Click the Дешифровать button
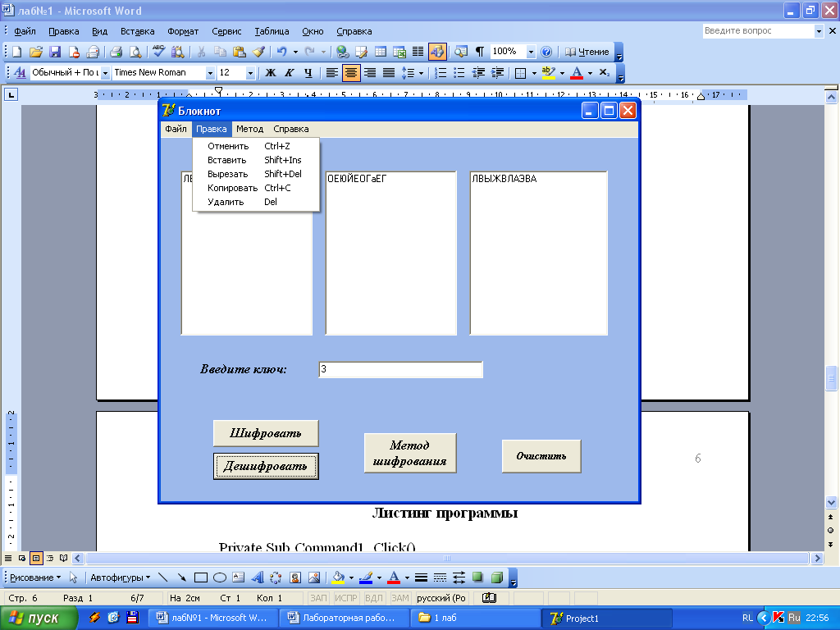 point(266,466)
